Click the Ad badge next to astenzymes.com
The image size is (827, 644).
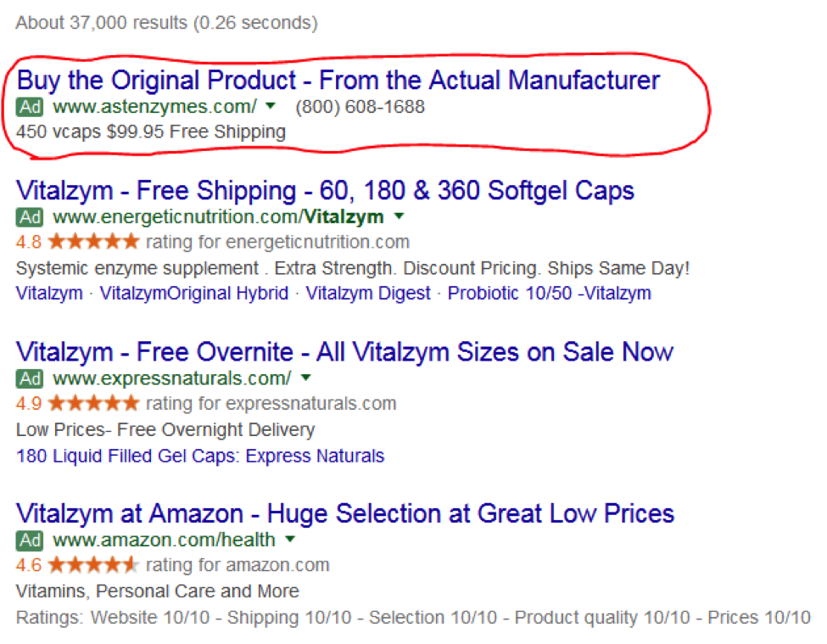click(x=30, y=107)
